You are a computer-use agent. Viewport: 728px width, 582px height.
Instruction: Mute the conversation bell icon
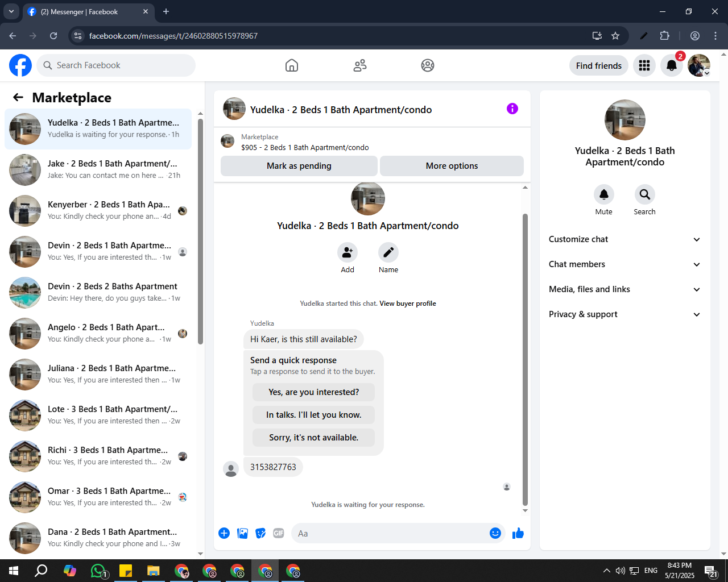pos(604,194)
